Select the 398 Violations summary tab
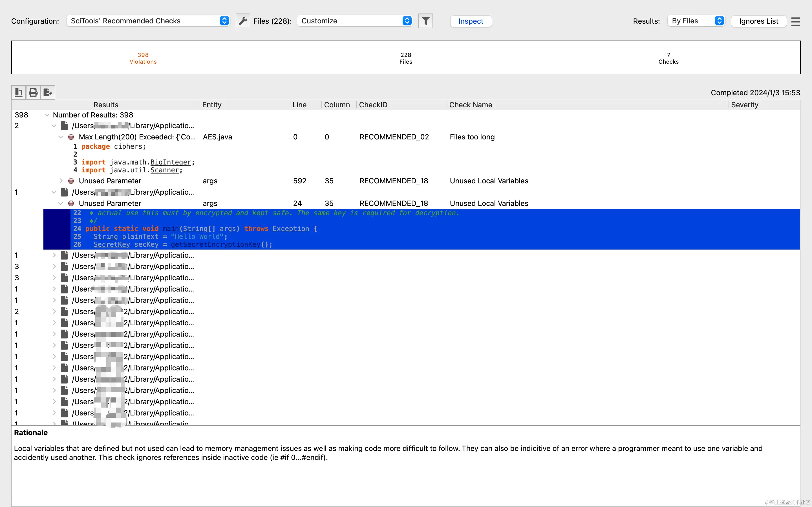This screenshot has height=507, width=812. pos(143,58)
